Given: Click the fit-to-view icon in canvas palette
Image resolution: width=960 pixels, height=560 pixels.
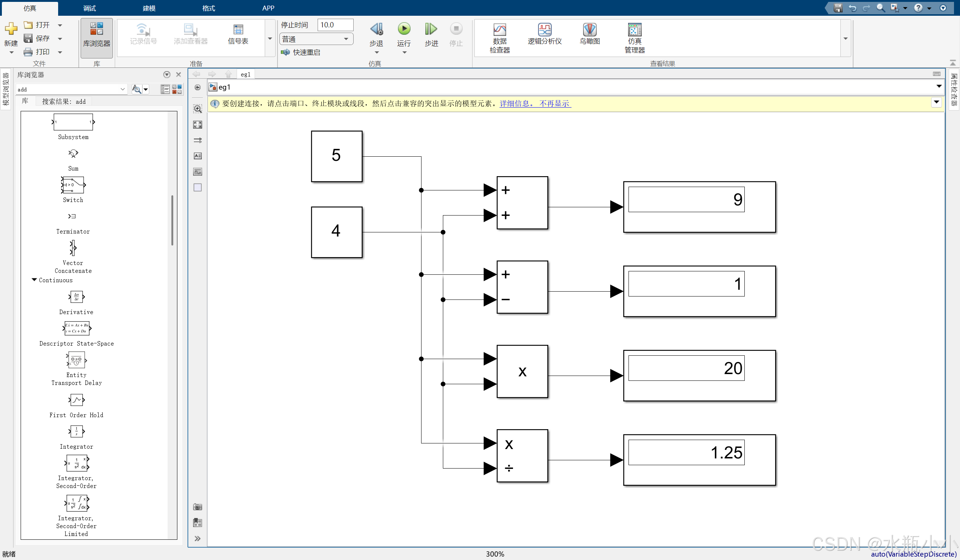Looking at the screenshot, I should 197,124.
